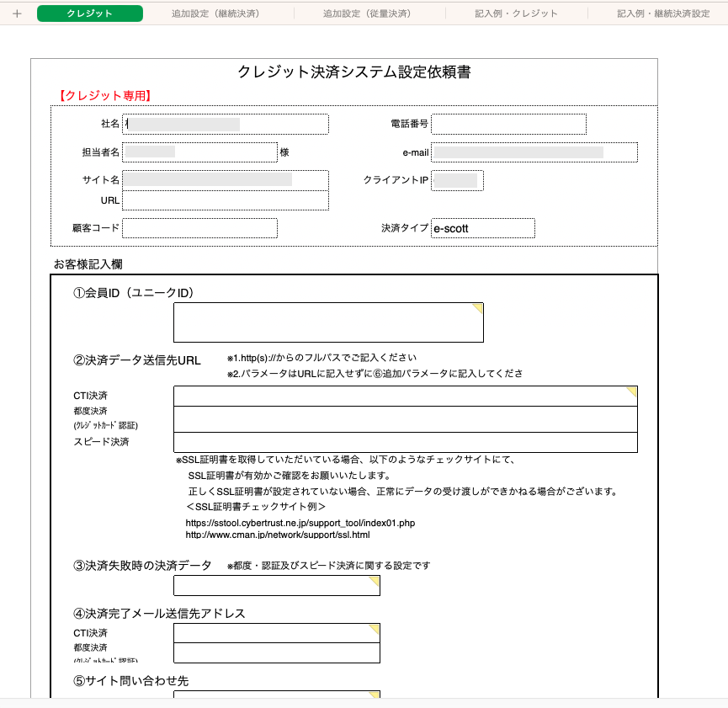Select the 決済タイプ cell containing e-scott
The image size is (728, 708).
coord(483,228)
